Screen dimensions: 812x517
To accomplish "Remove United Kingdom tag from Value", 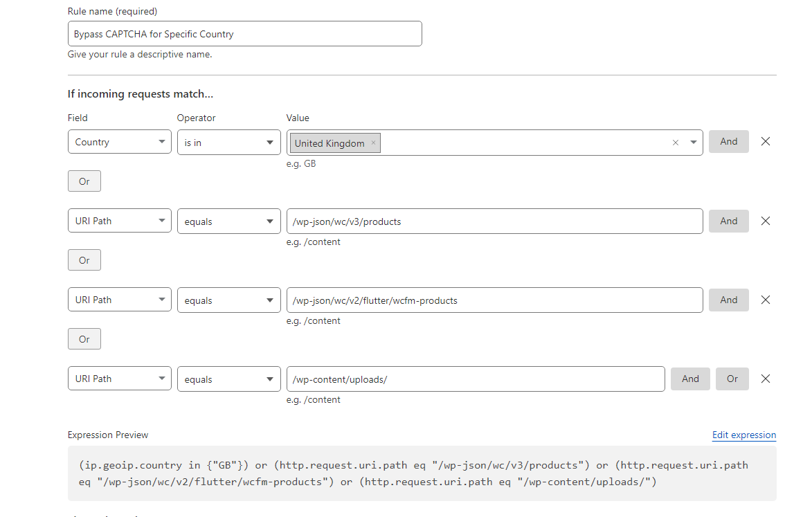I will point(373,143).
